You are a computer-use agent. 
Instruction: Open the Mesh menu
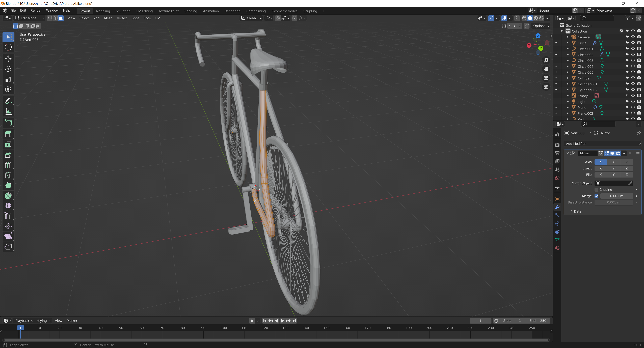click(x=108, y=18)
